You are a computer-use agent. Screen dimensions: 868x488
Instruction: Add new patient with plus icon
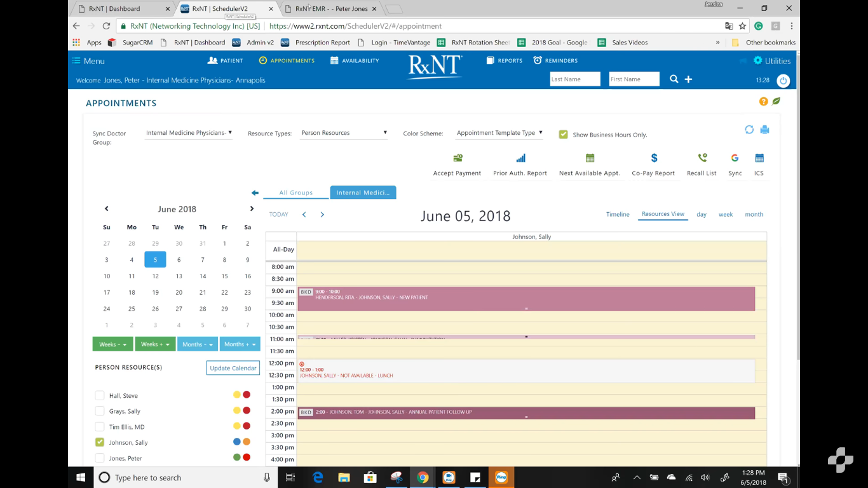(688, 79)
